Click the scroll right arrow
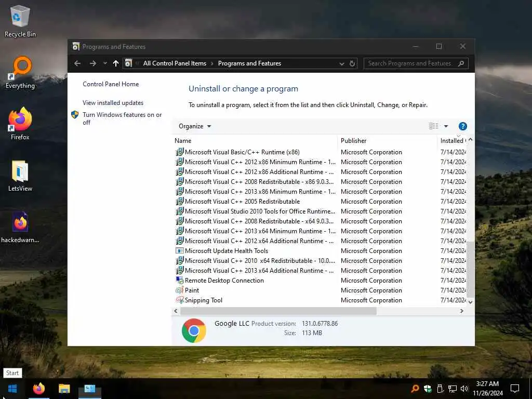This screenshot has height=399, width=532. [461, 311]
